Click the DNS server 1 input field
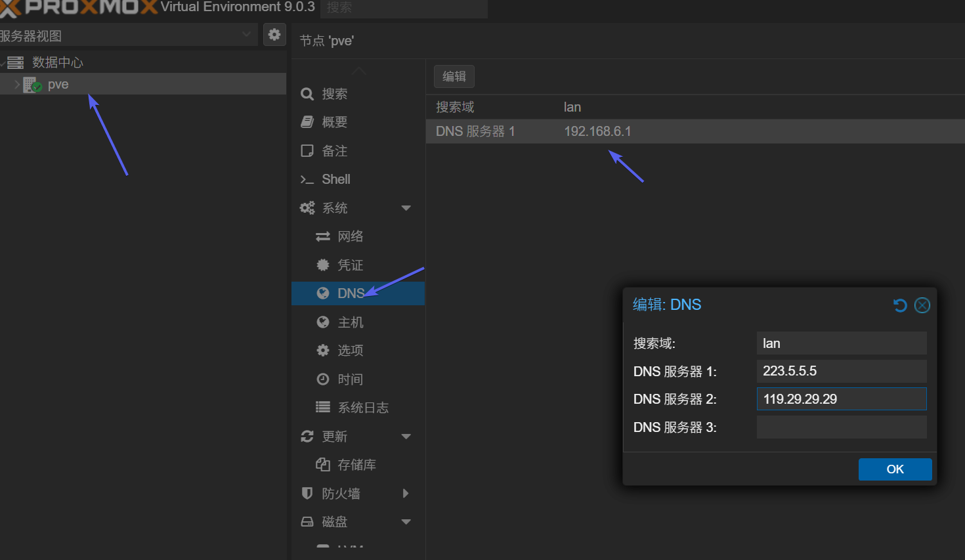The width and height of the screenshot is (965, 560). 842,371
